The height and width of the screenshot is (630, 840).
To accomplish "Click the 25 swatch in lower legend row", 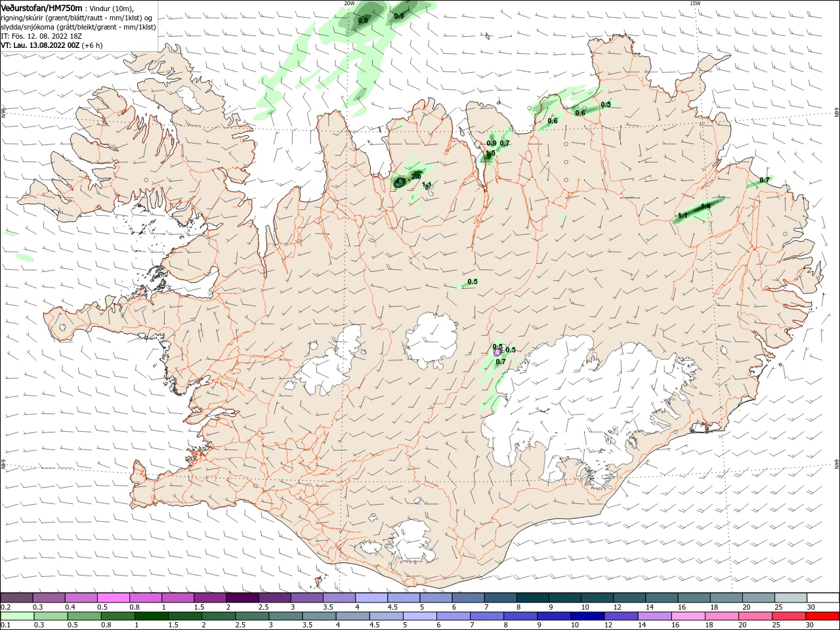I will (789, 616).
